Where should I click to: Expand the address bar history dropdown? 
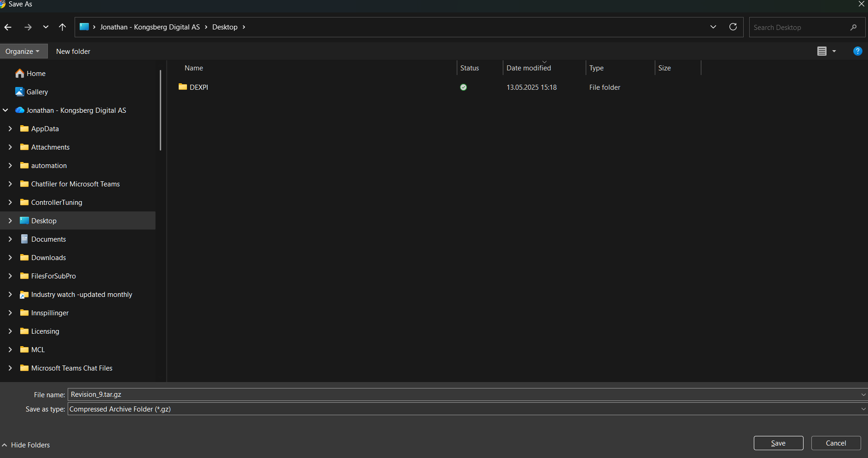click(x=713, y=27)
